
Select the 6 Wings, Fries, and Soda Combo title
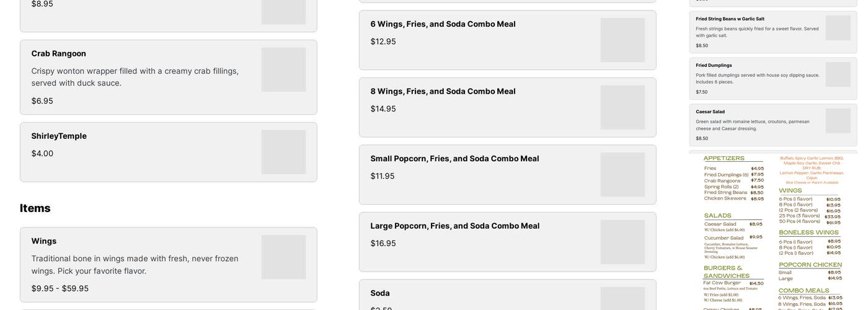[x=443, y=24]
